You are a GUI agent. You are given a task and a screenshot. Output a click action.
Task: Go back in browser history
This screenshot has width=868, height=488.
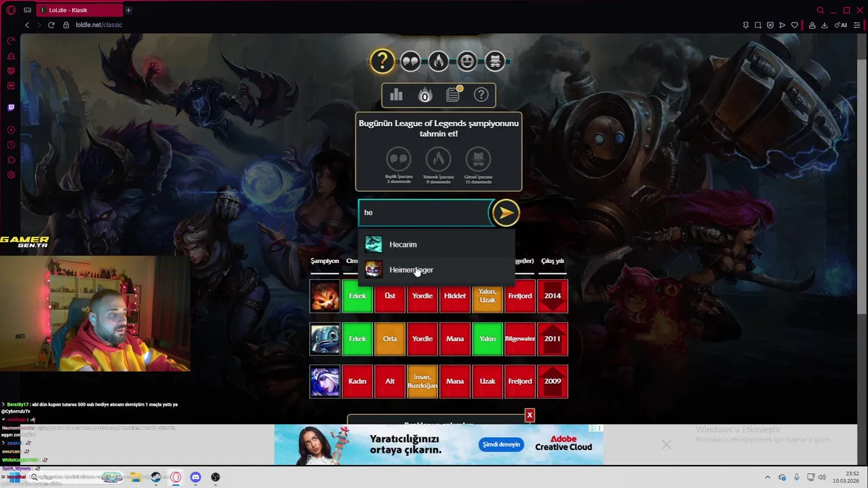(27, 25)
